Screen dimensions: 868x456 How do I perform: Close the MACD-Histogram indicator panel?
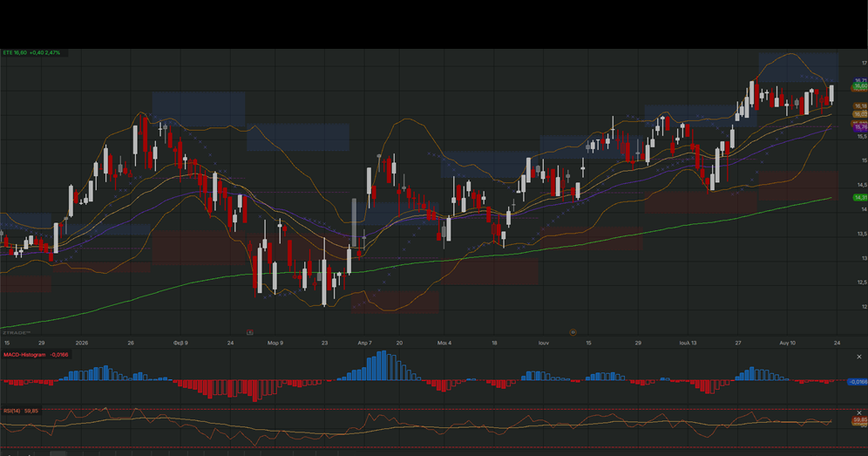[x=859, y=357]
